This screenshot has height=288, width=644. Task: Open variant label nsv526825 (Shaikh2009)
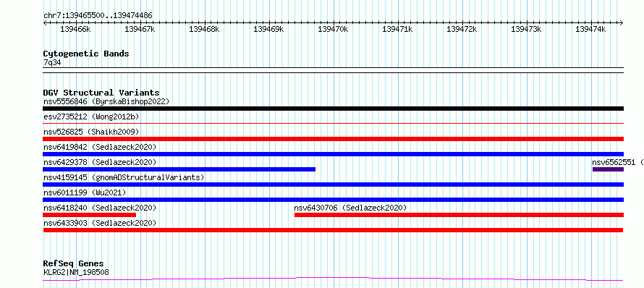click(91, 132)
